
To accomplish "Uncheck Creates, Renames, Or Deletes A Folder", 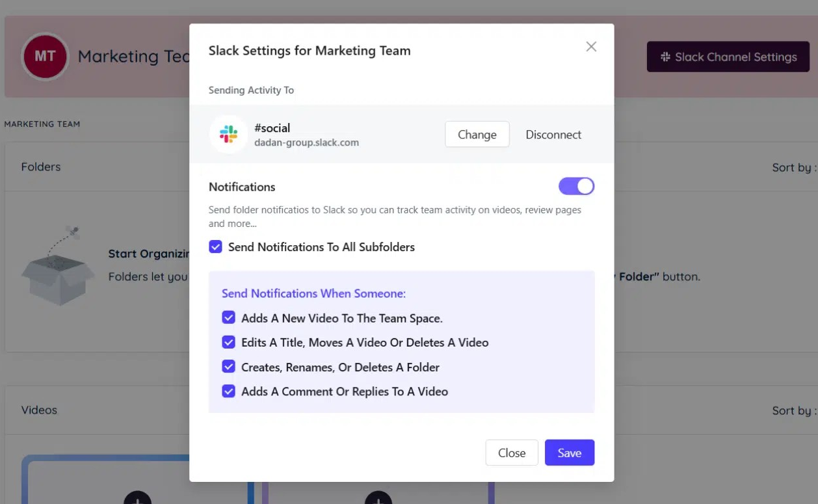I will 228,367.
